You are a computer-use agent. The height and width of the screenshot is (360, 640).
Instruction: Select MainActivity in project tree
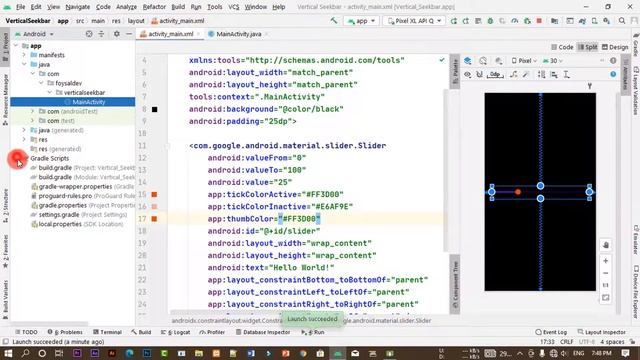click(88, 102)
